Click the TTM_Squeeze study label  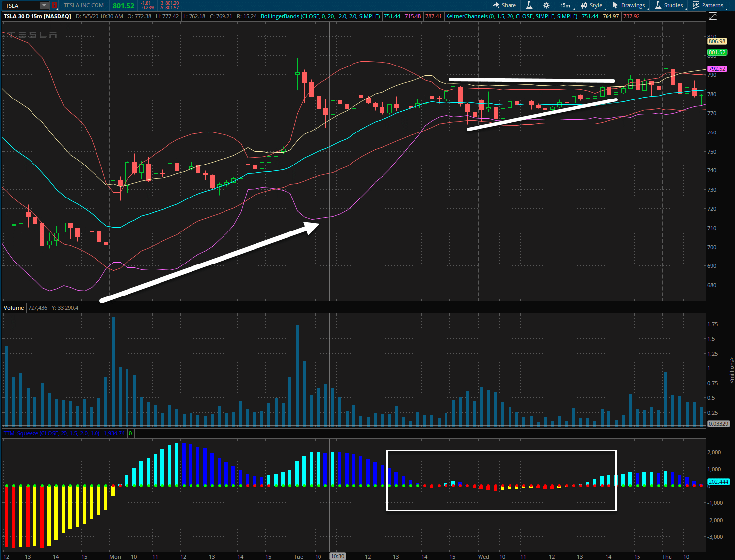[x=52, y=433]
